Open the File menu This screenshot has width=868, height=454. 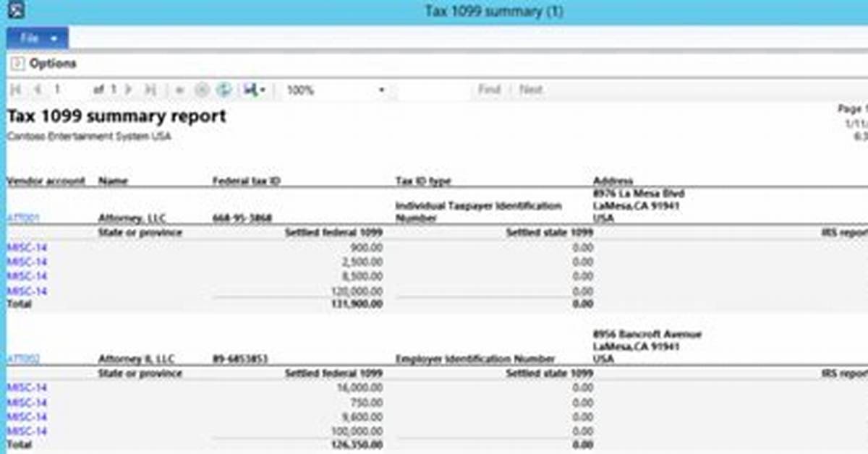pyautogui.click(x=38, y=38)
